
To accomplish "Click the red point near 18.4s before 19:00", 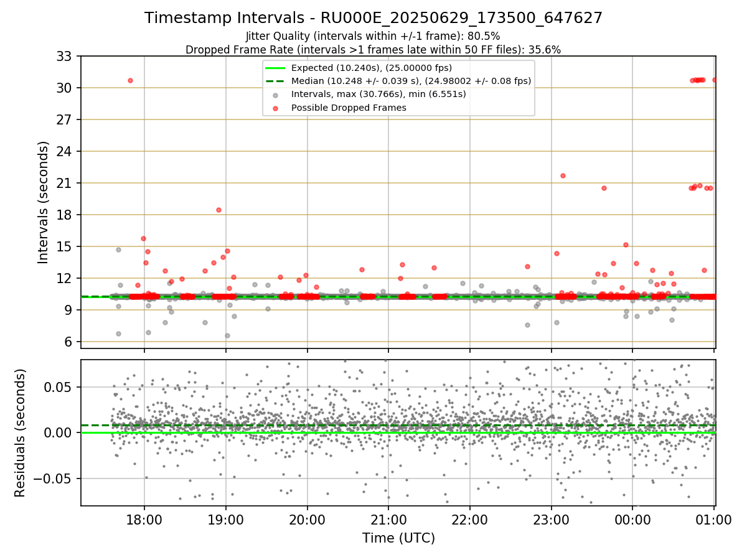I will [218, 210].
